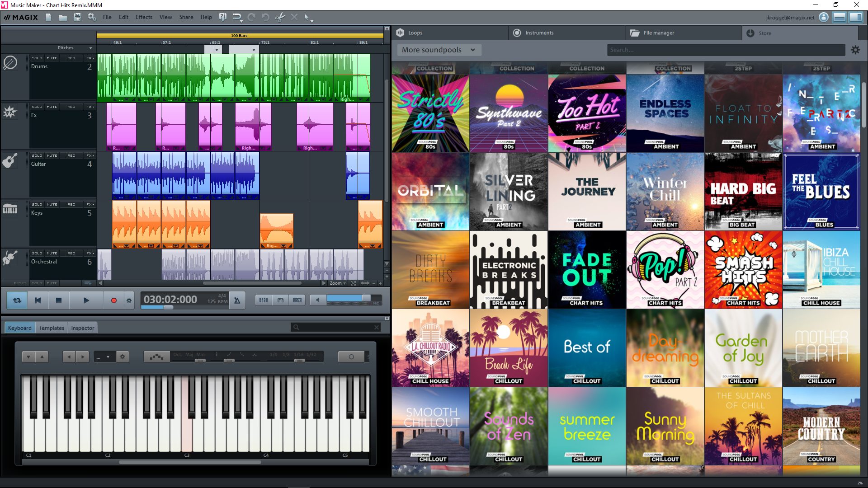The width and height of the screenshot is (868, 488).
Task: Open the FX dropdown on Orchestral track
Action: 90,253
